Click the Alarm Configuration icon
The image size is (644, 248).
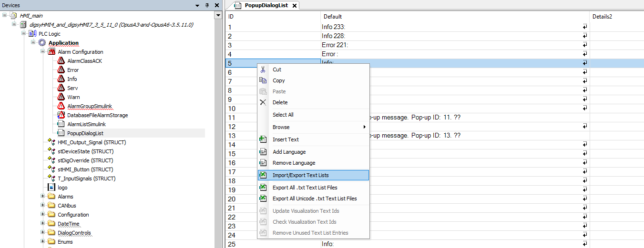point(51,52)
